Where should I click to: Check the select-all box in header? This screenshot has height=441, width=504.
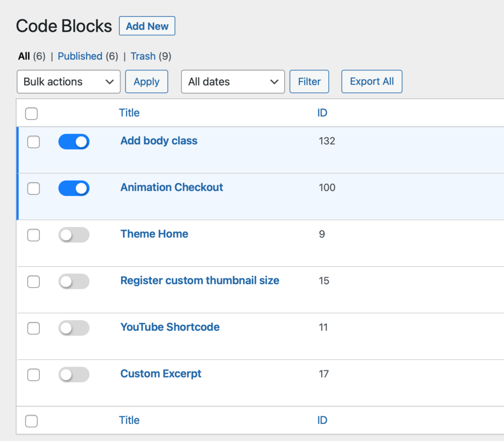(31, 114)
